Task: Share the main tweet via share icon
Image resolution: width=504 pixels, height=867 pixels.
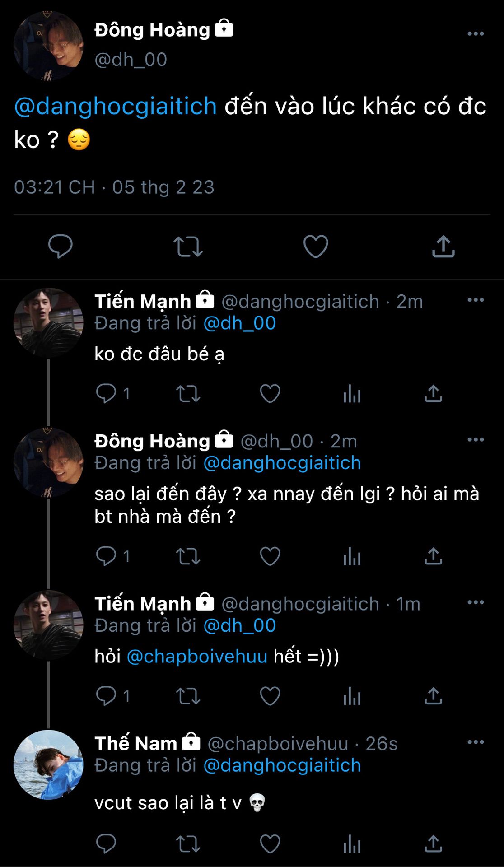Action: coord(443,247)
